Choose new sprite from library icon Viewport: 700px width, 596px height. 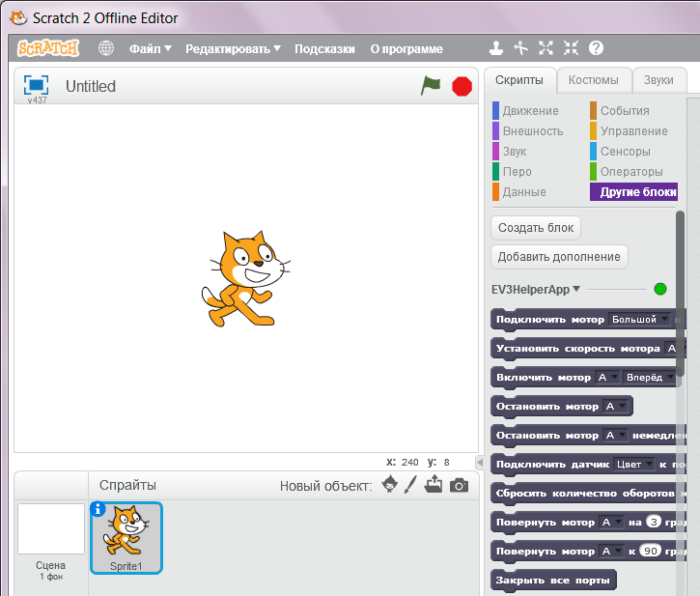coord(390,484)
